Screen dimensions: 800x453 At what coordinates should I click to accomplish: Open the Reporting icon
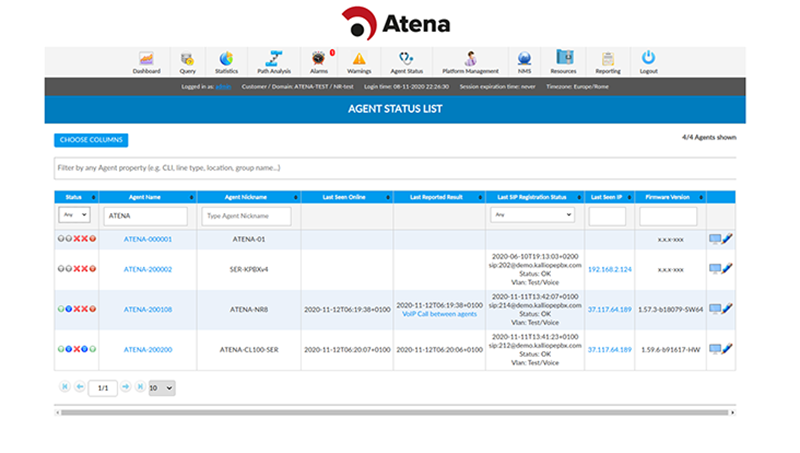[x=608, y=62]
